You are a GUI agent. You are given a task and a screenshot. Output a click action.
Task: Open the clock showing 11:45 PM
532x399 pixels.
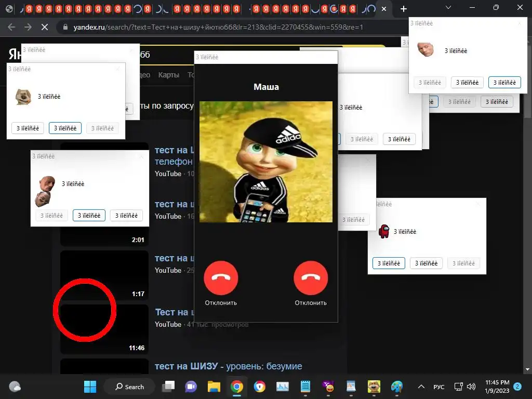497,387
